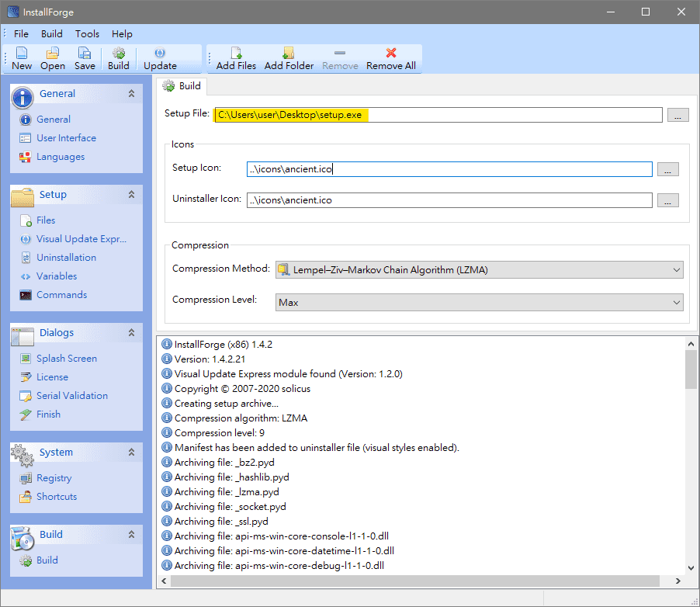This screenshot has width=700, height=607.
Task: Minimize the InstallForge window
Action: point(611,12)
